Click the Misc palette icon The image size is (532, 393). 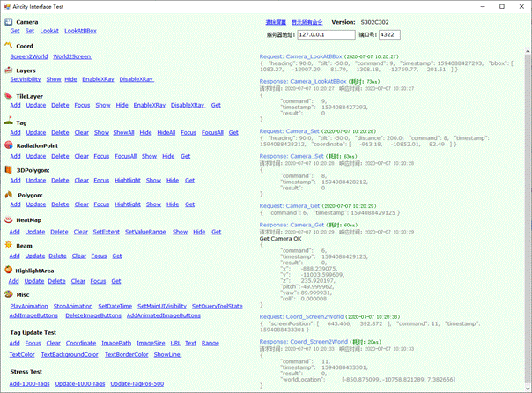tap(9, 294)
